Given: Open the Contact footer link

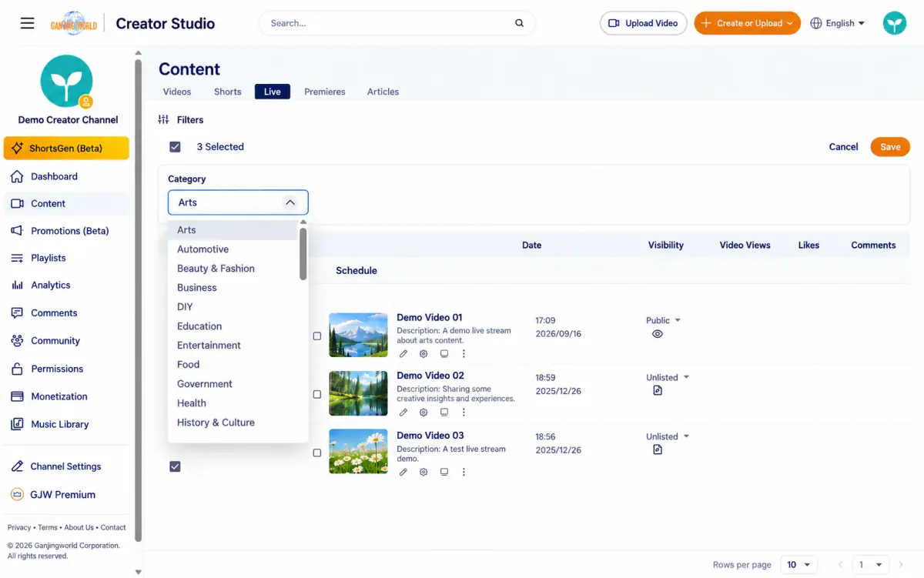Looking at the screenshot, I should pyautogui.click(x=113, y=527).
